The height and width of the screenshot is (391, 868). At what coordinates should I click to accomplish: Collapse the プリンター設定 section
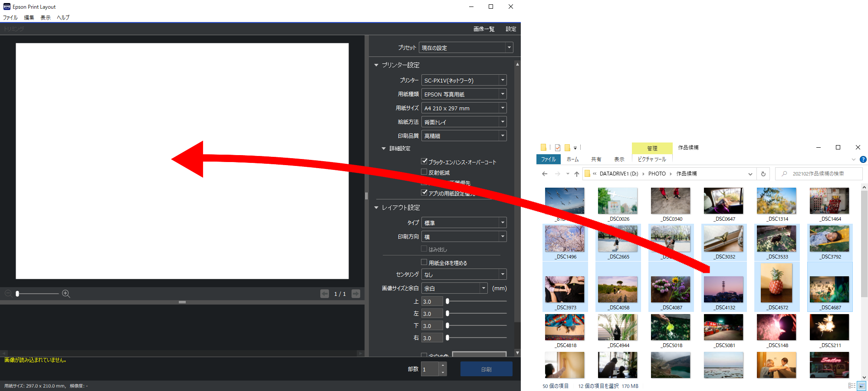point(376,65)
